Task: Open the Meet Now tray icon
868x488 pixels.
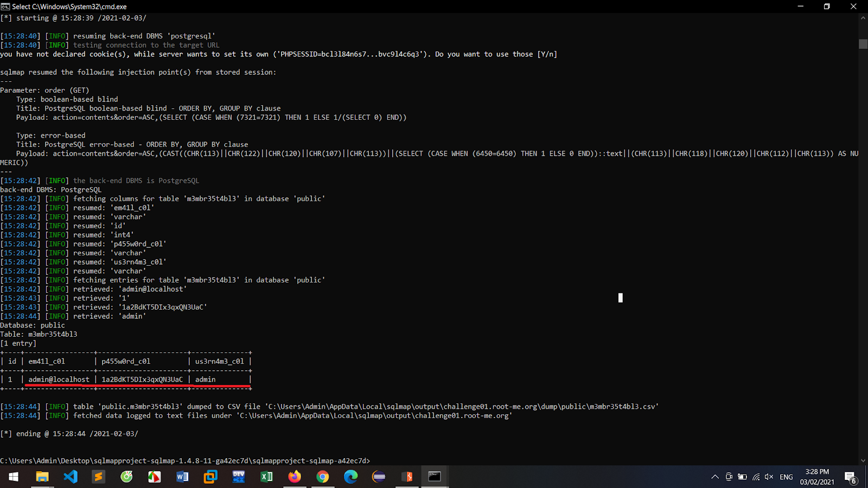Action: [x=729, y=477]
